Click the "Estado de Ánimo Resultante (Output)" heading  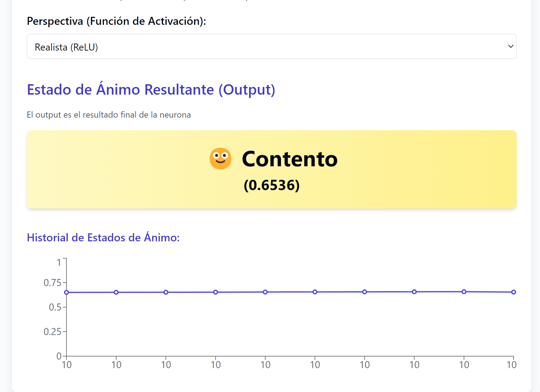pos(151,90)
